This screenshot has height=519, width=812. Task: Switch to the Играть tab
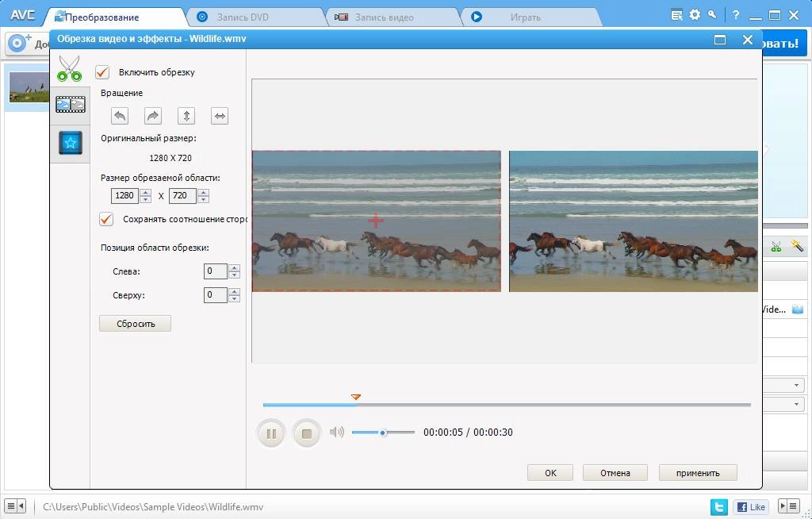pos(530,17)
